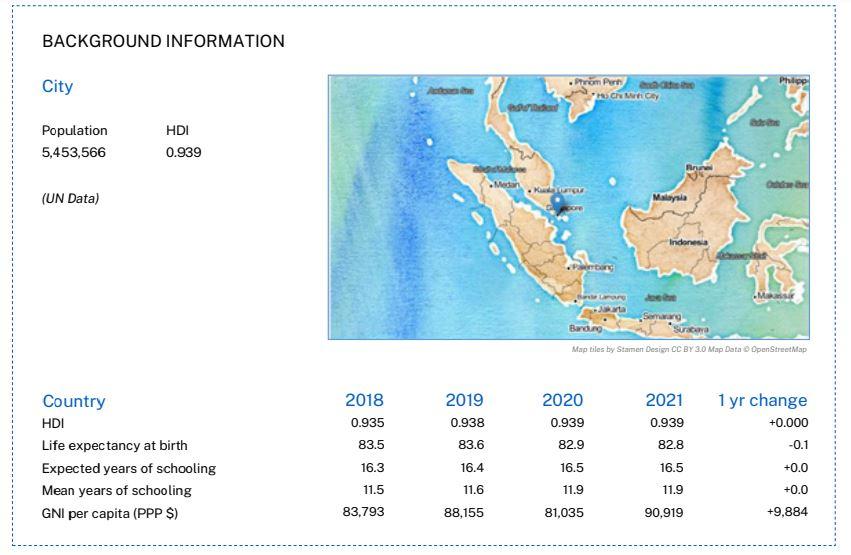The height and width of the screenshot is (555, 851).
Task: Select the Kuala Lumpur label on the map
Action: pos(561,189)
